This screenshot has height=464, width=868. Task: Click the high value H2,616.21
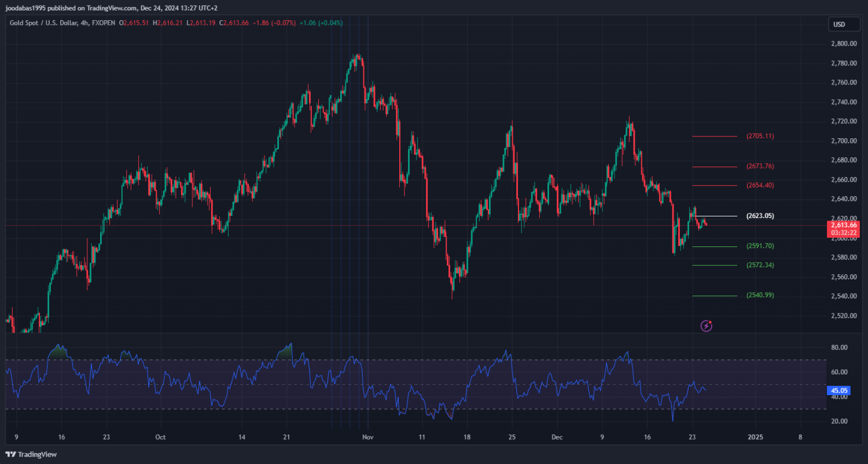pyautogui.click(x=168, y=23)
